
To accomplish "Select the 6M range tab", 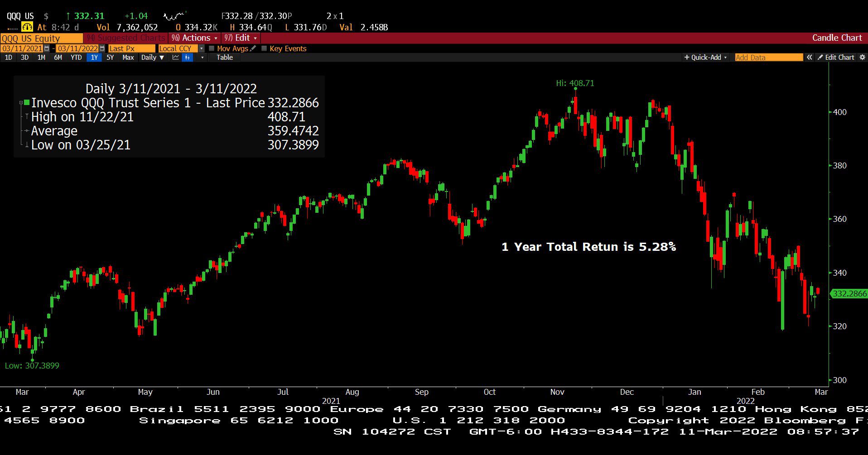I will (58, 57).
